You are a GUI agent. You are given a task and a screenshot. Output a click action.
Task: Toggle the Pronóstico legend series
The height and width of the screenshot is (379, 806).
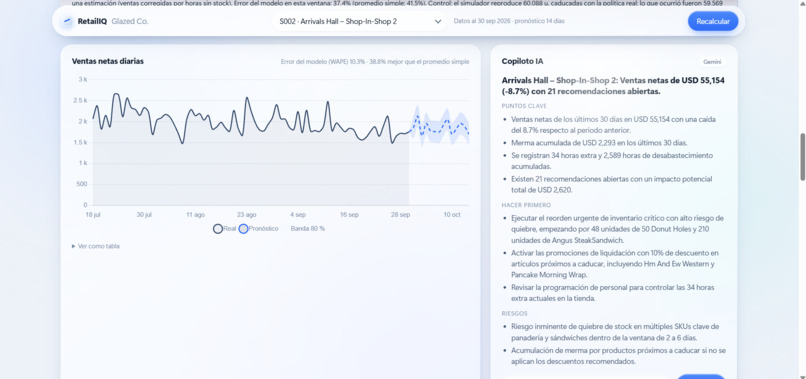258,229
